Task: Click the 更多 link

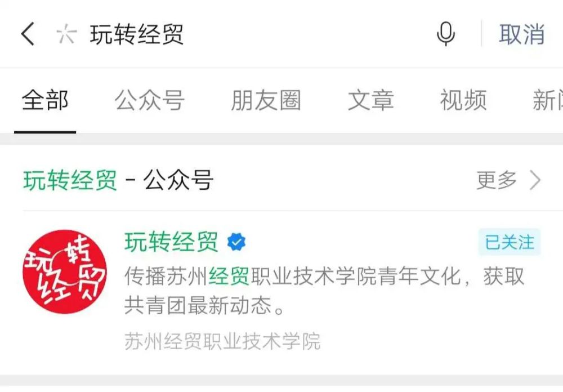Action: [x=497, y=180]
